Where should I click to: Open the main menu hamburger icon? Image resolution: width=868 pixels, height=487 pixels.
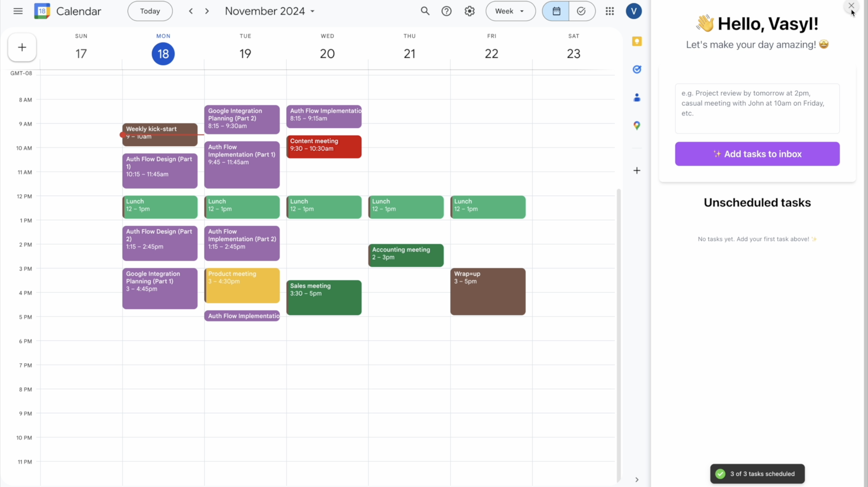click(x=18, y=11)
